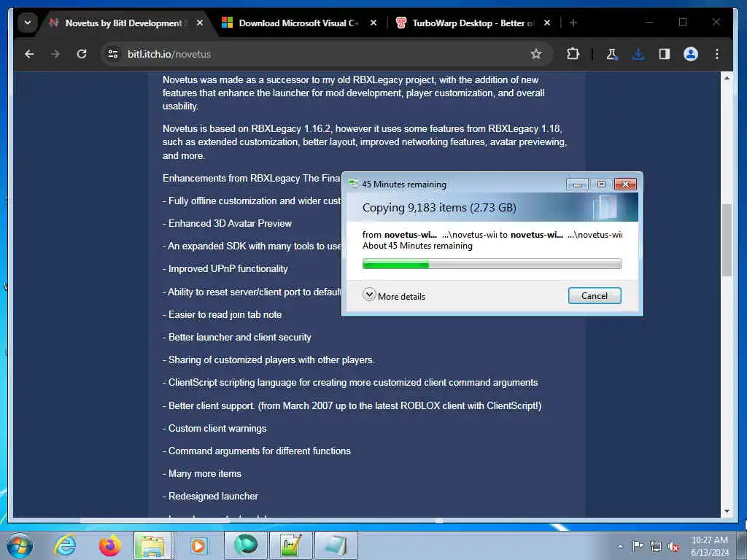Click 'Better launcher and client security' text
Image resolution: width=747 pixels, height=560 pixels.
coord(239,337)
